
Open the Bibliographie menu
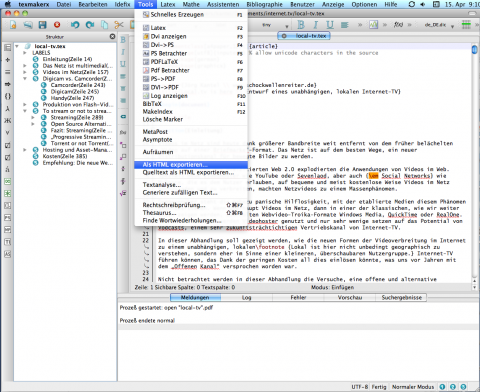[x=264, y=4]
